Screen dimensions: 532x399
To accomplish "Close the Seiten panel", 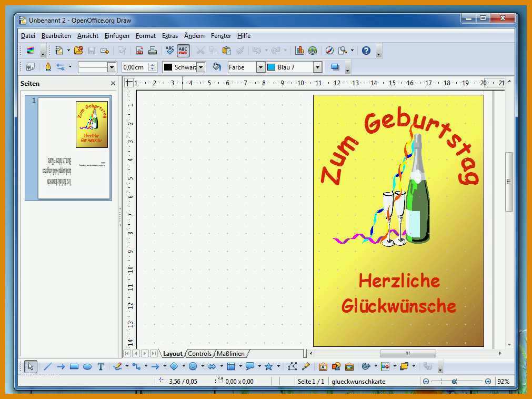I will pos(113,83).
